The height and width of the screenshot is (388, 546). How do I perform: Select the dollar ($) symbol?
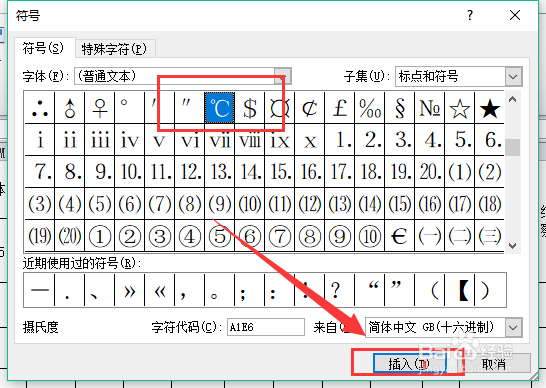(x=250, y=108)
